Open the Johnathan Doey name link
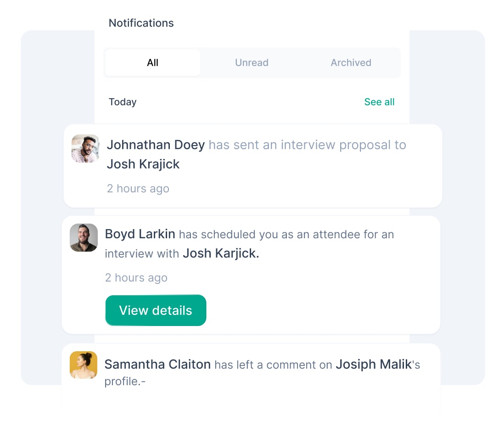The width and height of the screenshot is (504, 421). coord(156,145)
